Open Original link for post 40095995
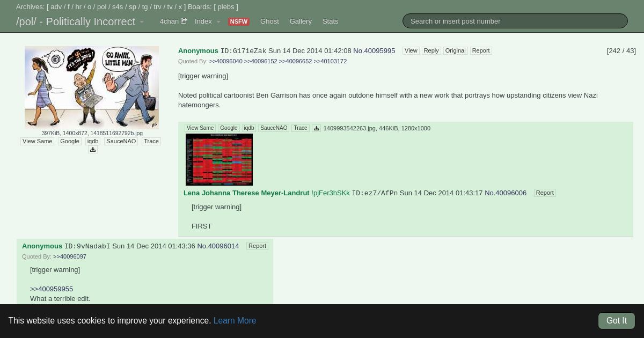 [x=455, y=50]
